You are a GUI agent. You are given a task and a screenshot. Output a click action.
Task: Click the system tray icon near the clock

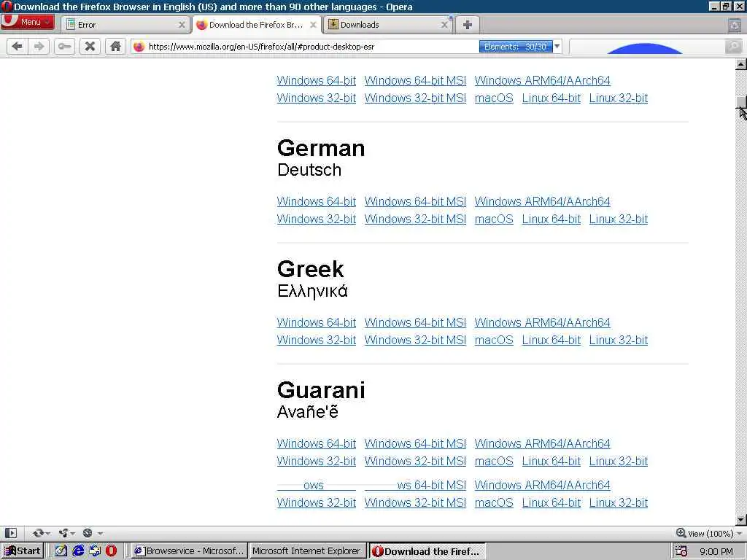[681, 551]
